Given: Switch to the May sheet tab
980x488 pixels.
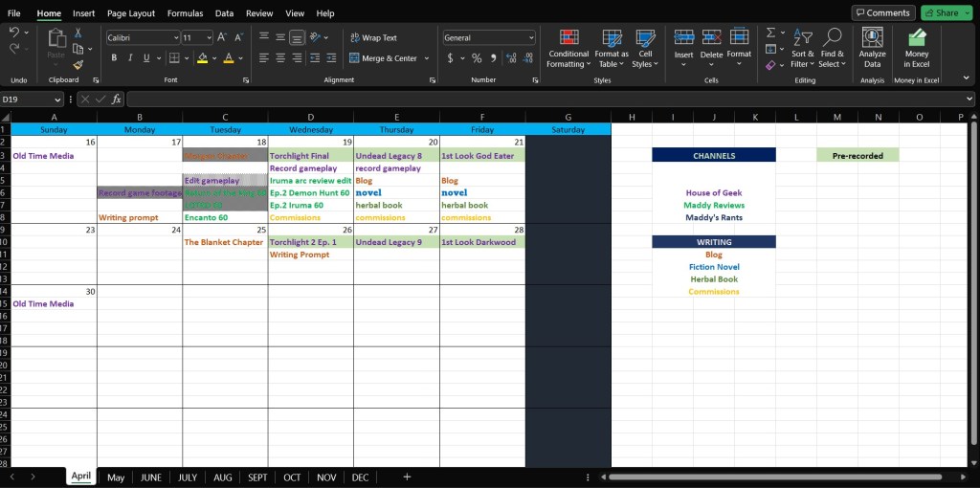Looking at the screenshot, I should click(116, 477).
